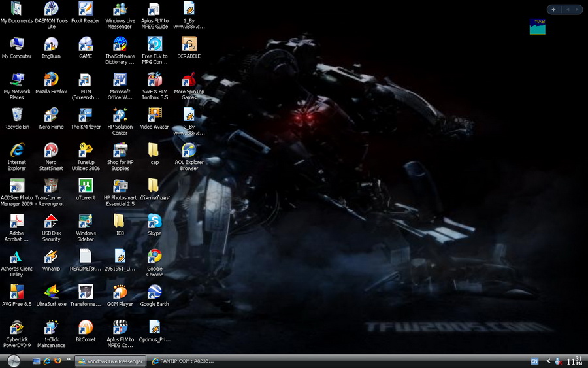Select the README text file icon

pos(86,256)
